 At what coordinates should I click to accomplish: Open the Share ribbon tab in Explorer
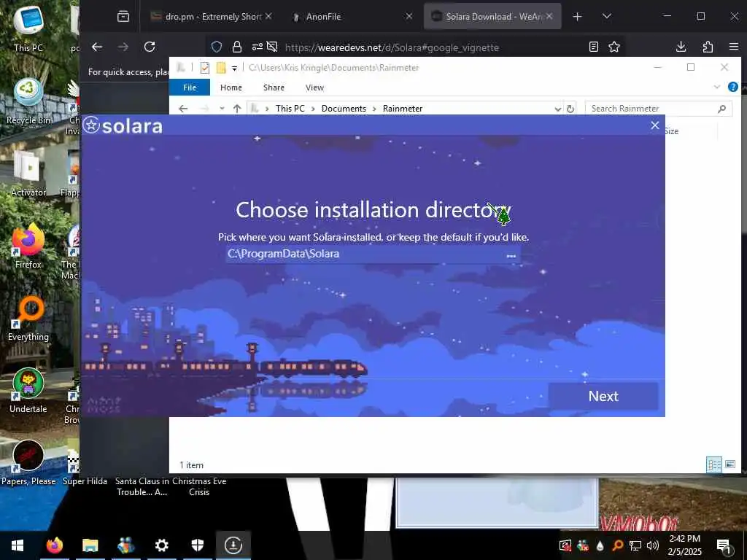click(x=274, y=87)
